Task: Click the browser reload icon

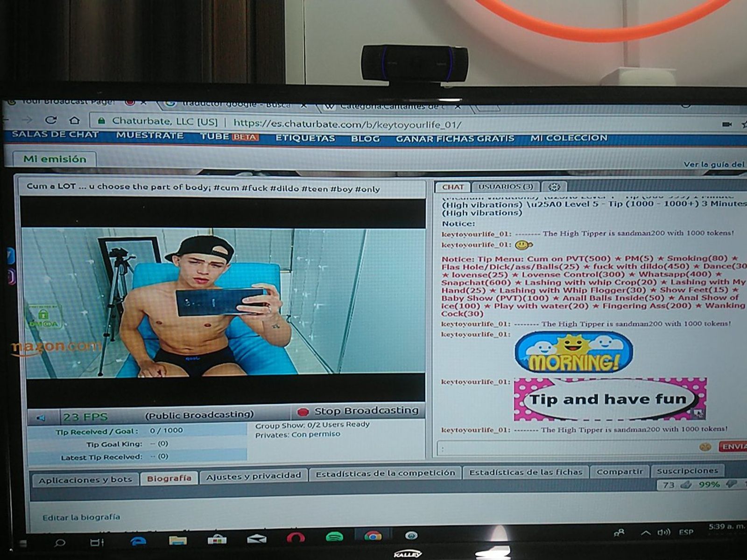Action: pyautogui.click(x=51, y=120)
